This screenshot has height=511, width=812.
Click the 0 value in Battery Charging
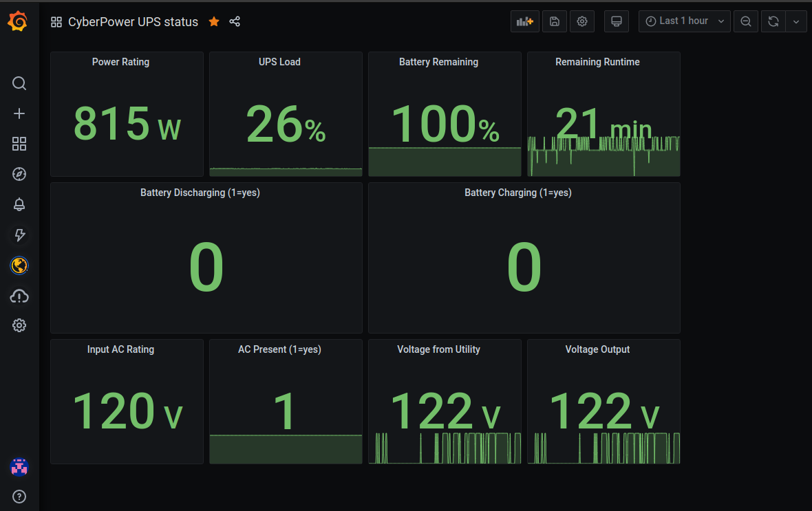[524, 267]
